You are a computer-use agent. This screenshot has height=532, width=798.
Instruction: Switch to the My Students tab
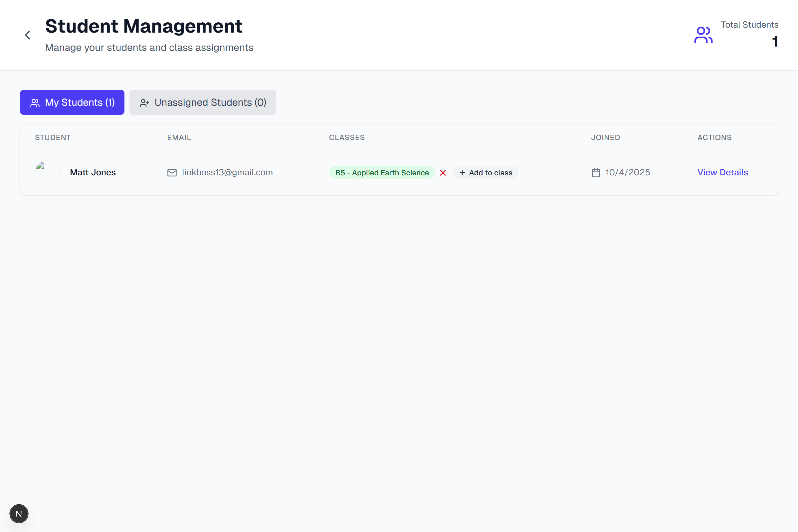pyautogui.click(x=72, y=102)
